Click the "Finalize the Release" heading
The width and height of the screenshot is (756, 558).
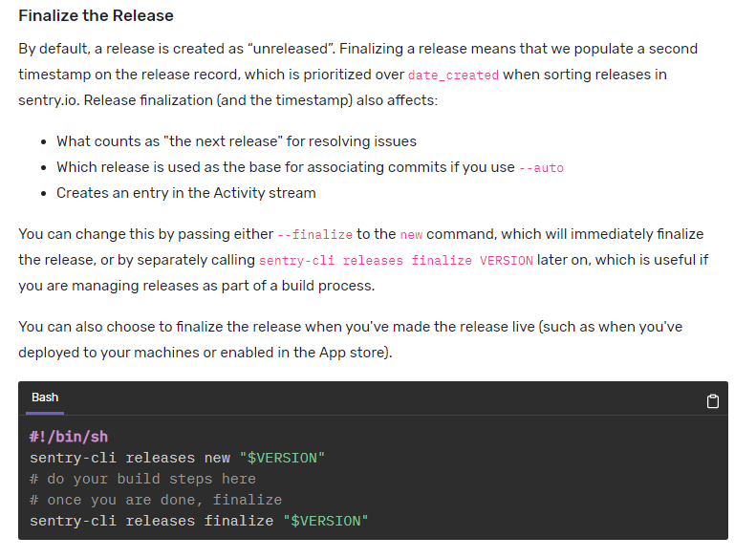[96, 17]
